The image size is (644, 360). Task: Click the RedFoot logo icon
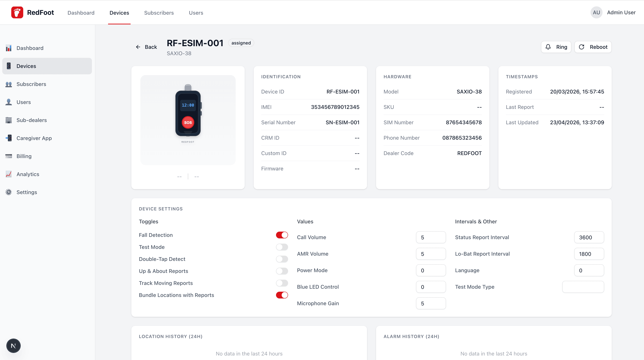(17, 13)
